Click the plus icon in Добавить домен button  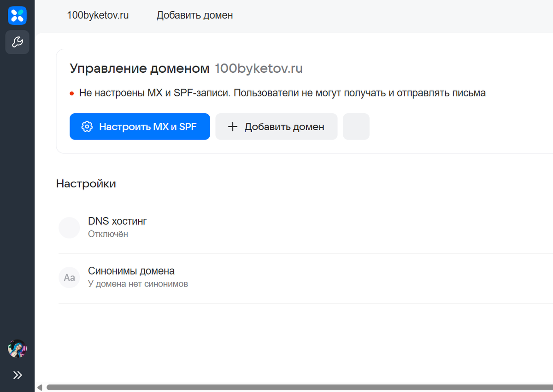click(233, 126)
